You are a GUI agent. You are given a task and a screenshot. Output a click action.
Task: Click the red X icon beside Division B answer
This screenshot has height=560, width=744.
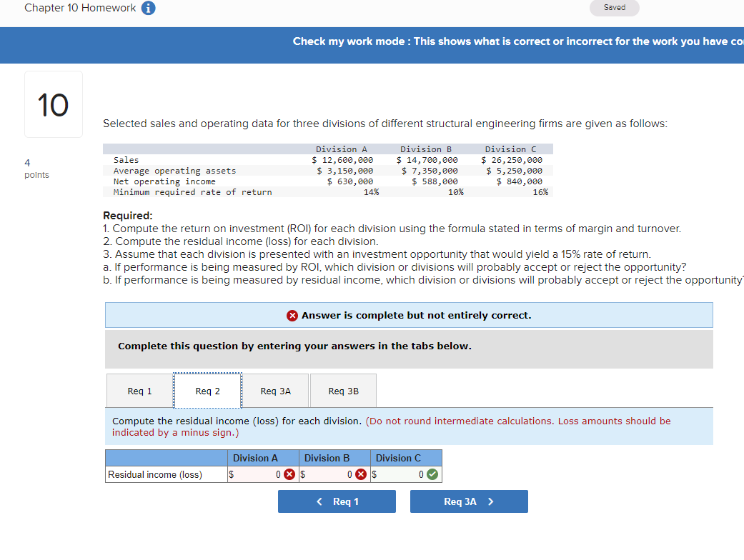361,474
